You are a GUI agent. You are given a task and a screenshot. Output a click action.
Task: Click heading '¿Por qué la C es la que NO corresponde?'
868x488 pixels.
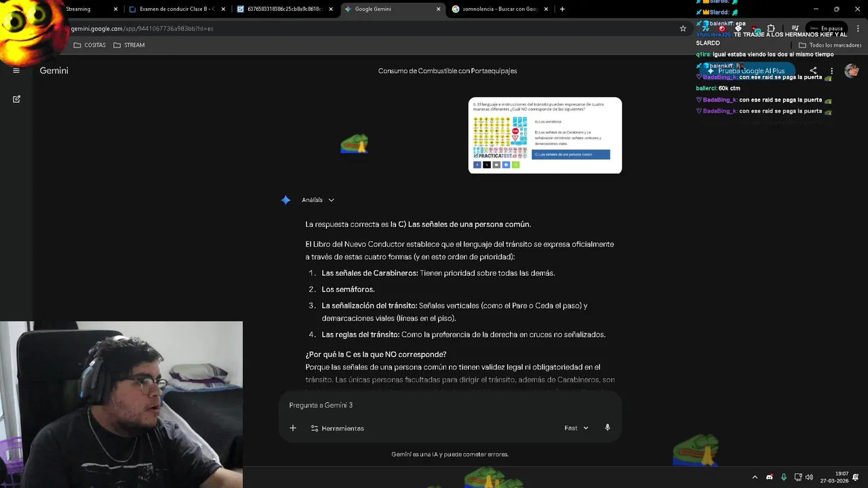click(x=376, y=354)
